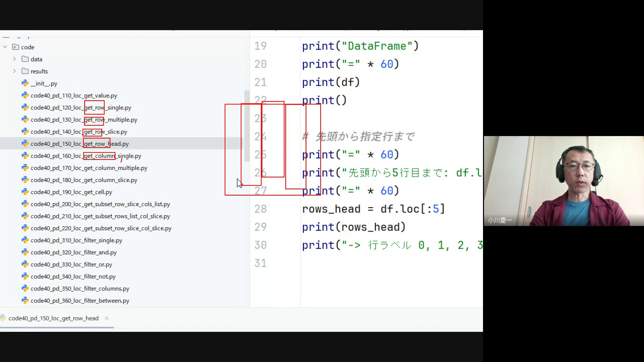The image size is (644, 362).
Task: Collapse the code folder tree
Action: [x=5, y=47]
